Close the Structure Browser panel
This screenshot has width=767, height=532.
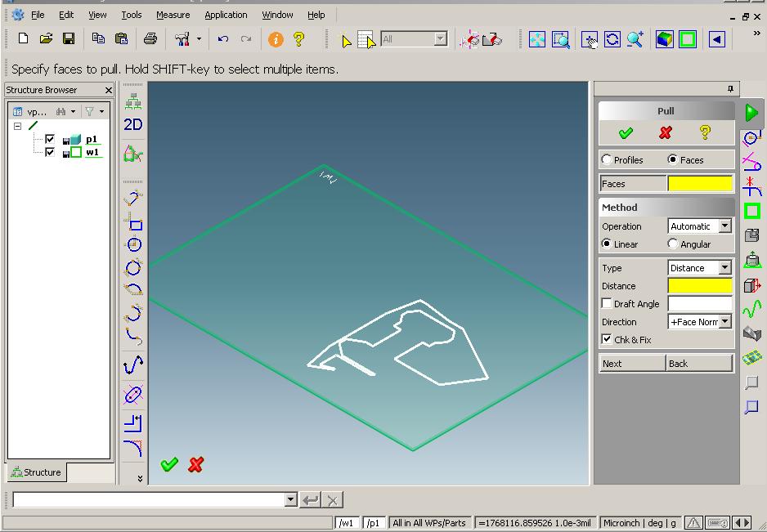click(109, 90)
